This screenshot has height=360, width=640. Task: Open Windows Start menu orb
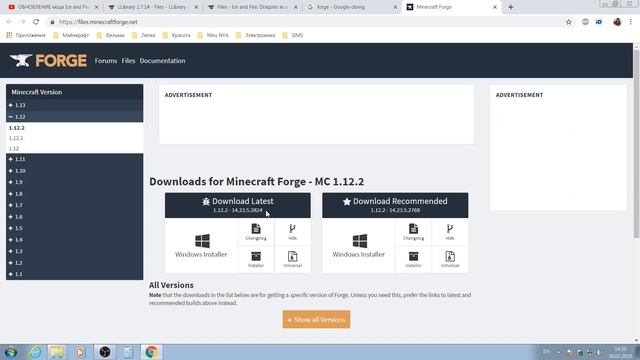coord(11,352)
